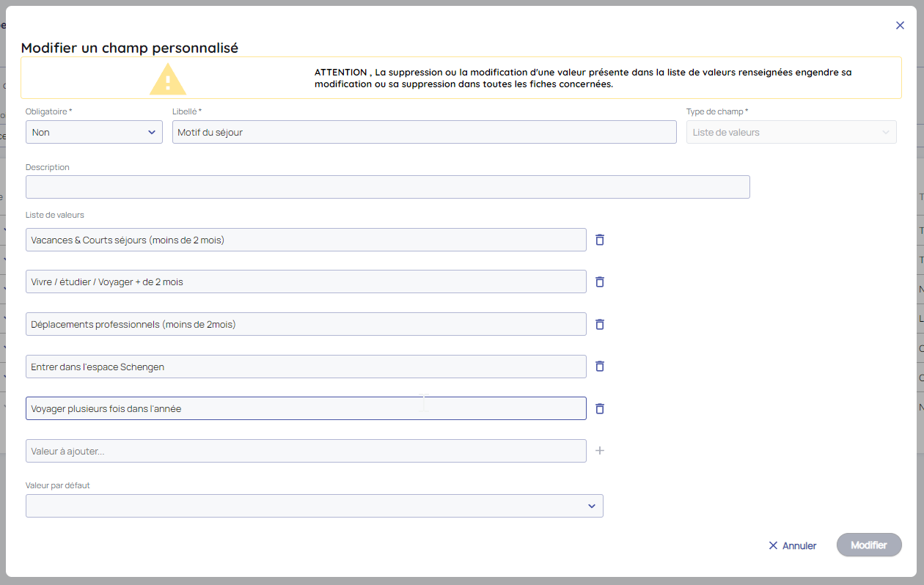Trash the 'Voyager plusieurs fois' value
This screenshot has width=924, height=585.
[x=599, y=409]
